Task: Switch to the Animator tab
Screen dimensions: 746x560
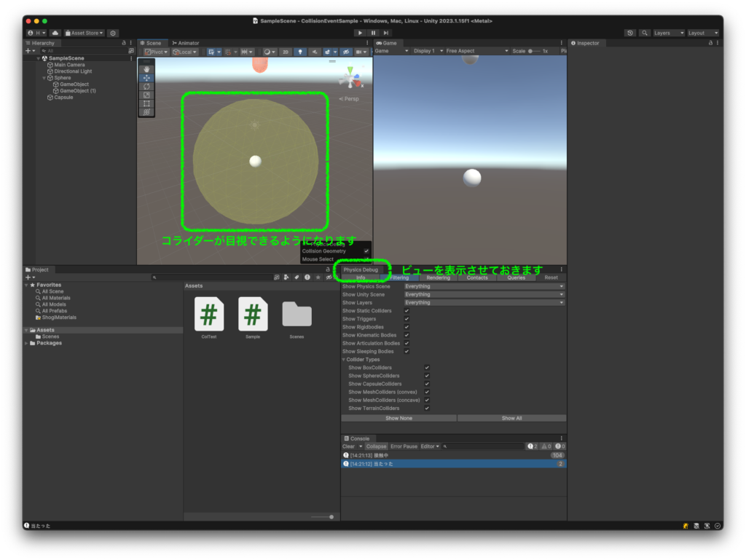Action: click(186, 43)
